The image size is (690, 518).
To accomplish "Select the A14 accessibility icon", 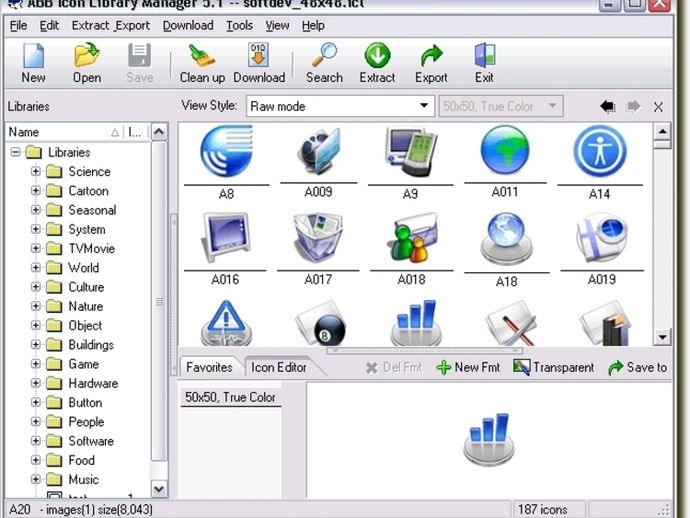I will click(x=600, y=151).
